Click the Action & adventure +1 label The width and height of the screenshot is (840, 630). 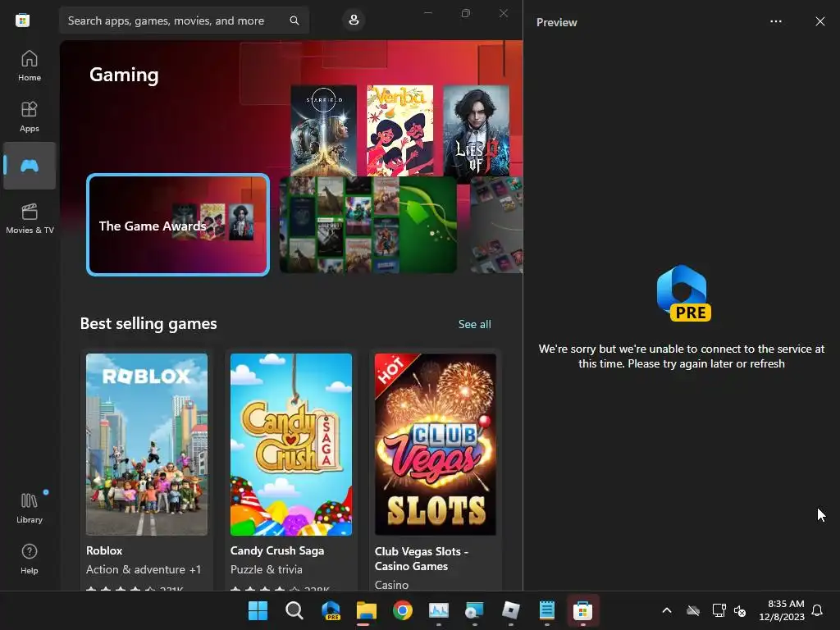pos(144,569)
